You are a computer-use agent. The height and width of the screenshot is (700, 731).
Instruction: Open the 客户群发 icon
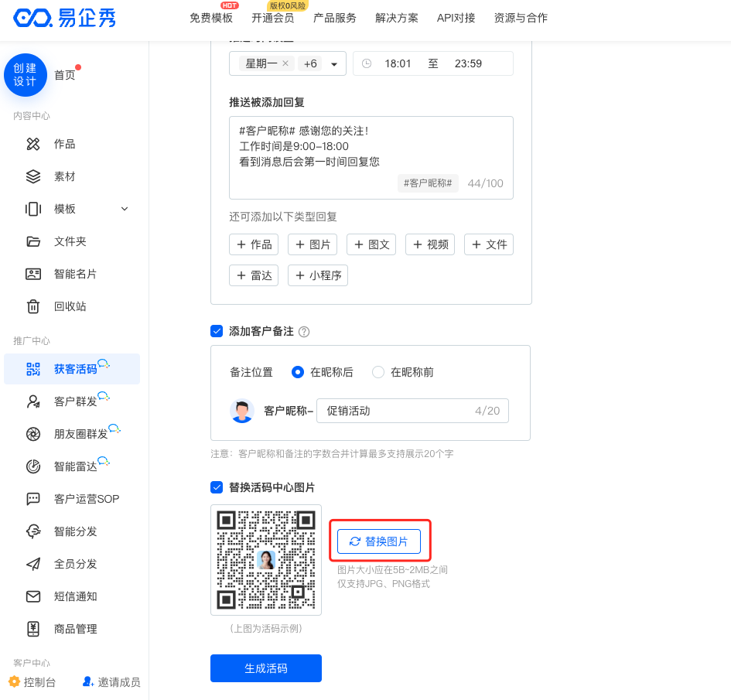[33, 401]
